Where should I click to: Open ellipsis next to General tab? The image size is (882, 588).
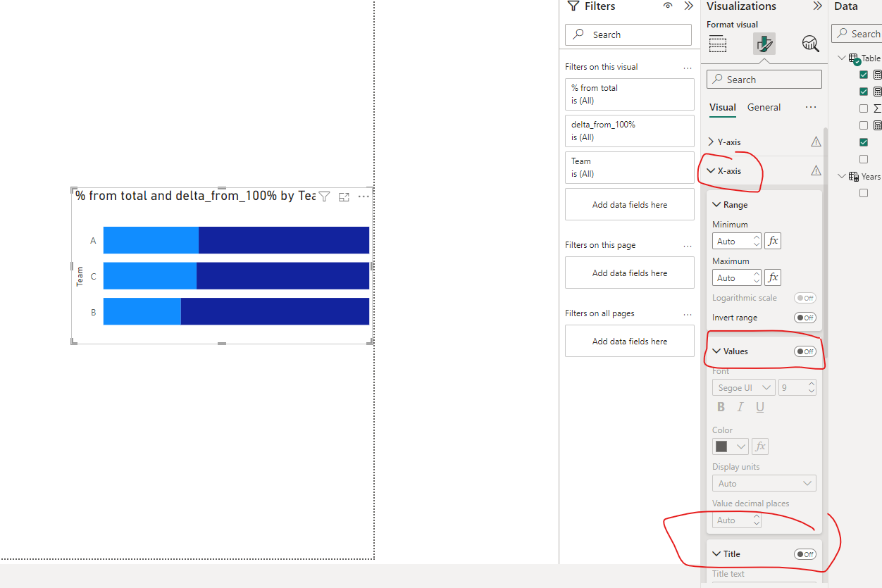[x=811, y=107]
